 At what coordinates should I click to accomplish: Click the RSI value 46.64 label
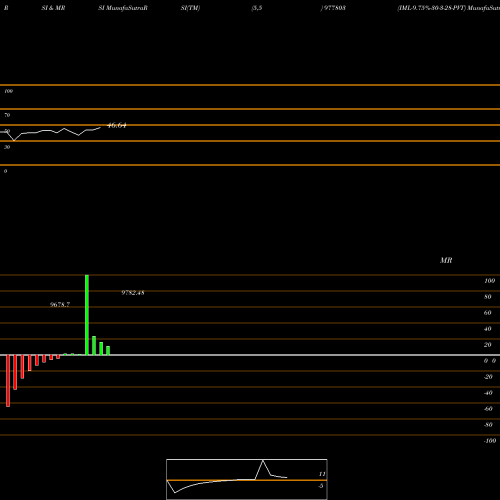[117, 126]
